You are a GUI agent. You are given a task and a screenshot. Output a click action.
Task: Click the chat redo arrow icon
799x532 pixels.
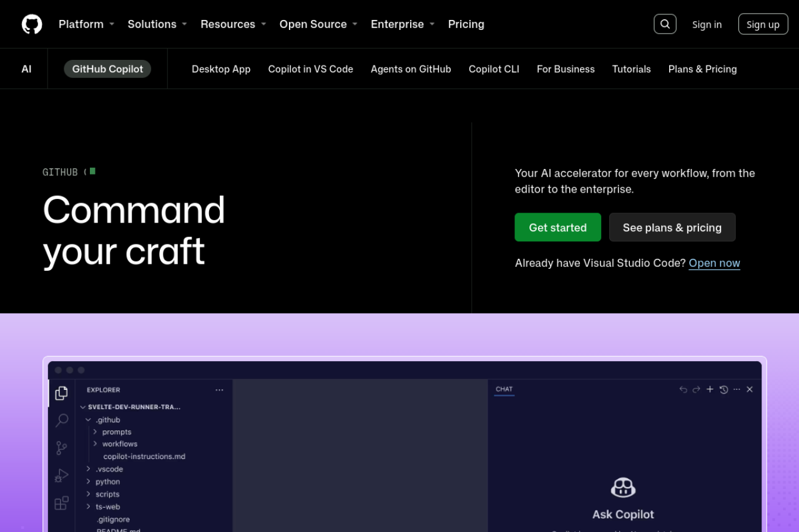[696, 389]
